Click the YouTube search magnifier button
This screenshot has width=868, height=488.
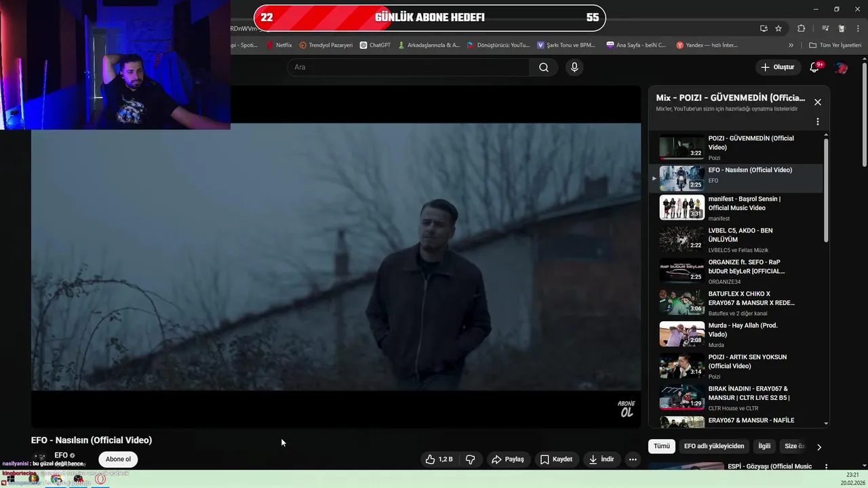point(544,67)
